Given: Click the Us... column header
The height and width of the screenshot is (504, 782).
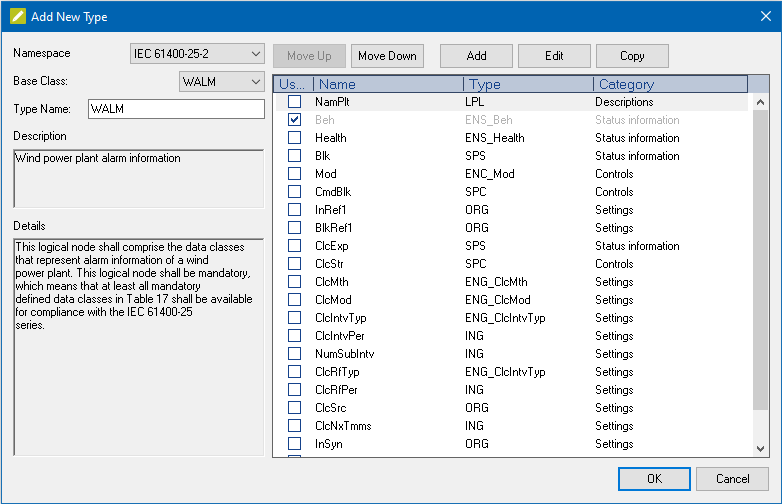Looking at the screenshot, I should (293, 84).
